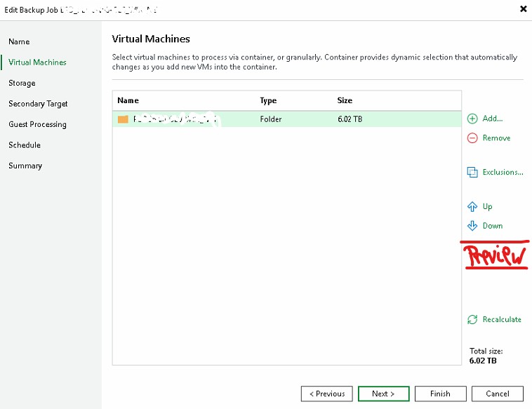This screenshot has width=532, height=409.
Task: Click the Remove label
Action: (x=496, y=138)
